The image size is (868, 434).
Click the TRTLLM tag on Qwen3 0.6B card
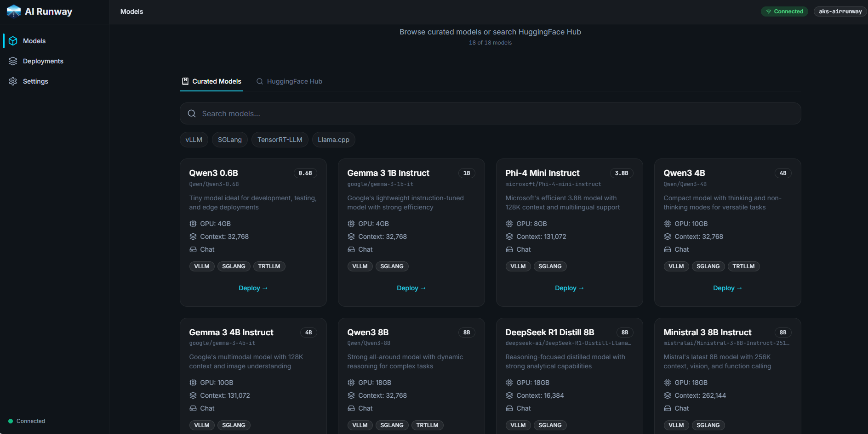[269, 266]
